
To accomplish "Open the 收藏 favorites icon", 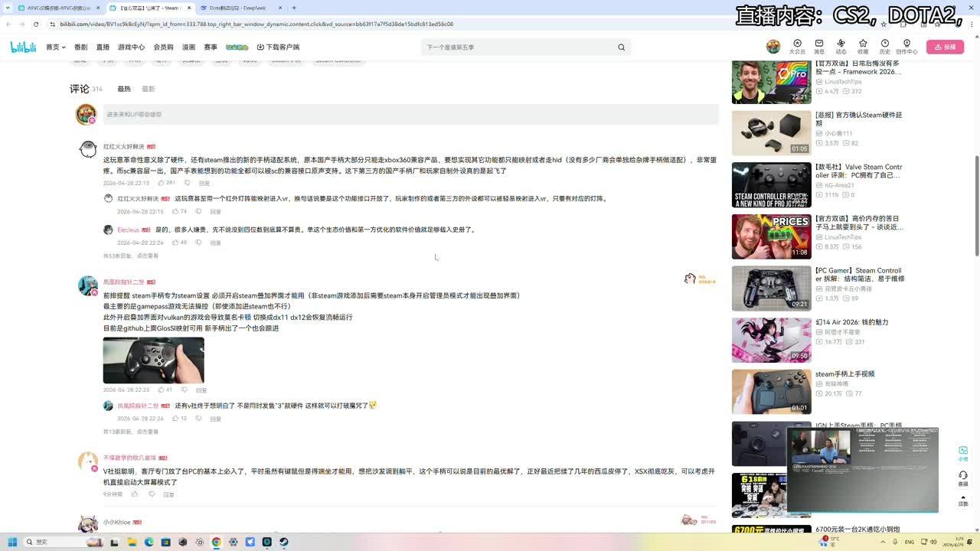I will 863,46.
